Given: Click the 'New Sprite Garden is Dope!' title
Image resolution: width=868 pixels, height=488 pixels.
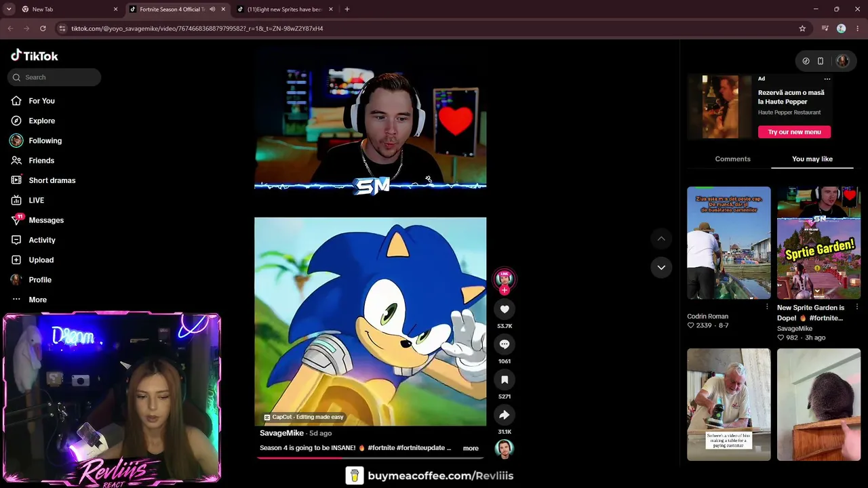Looking at the screenshot, I should click(x=811, y=312).
